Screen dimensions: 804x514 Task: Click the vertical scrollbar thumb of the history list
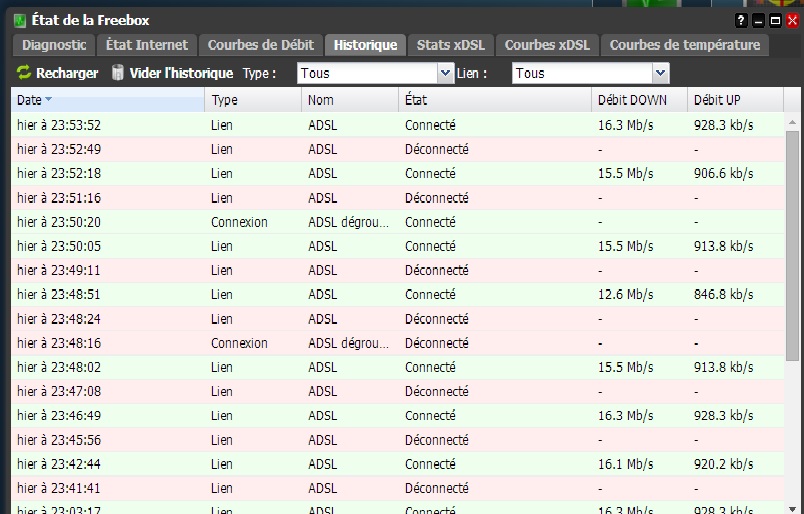click(x=792, y=245)
